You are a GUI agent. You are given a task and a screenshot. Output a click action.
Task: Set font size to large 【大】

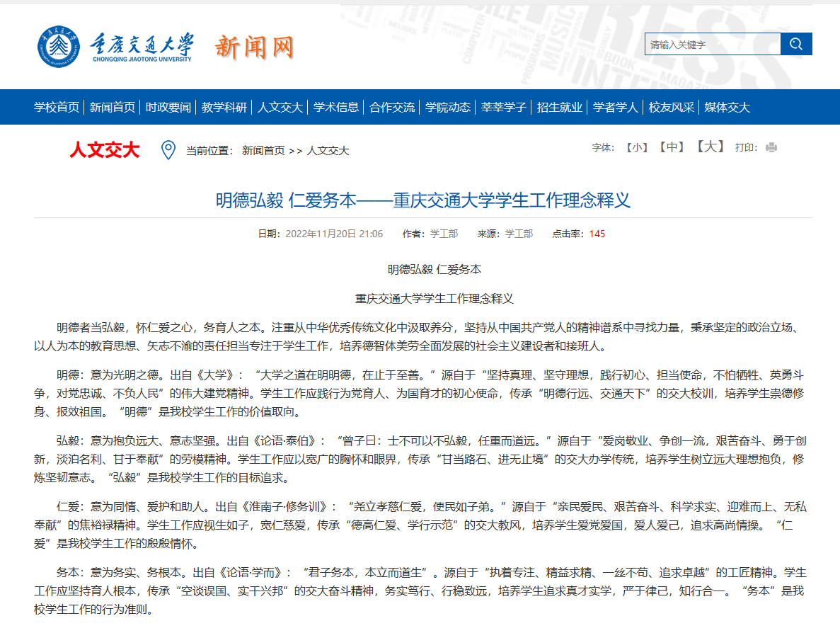tap(710, 147)
